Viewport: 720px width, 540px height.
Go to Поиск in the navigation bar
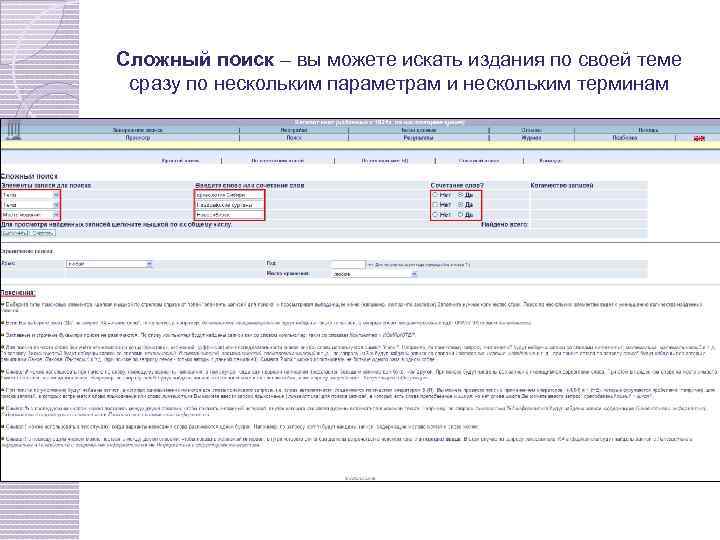point(294,138)
